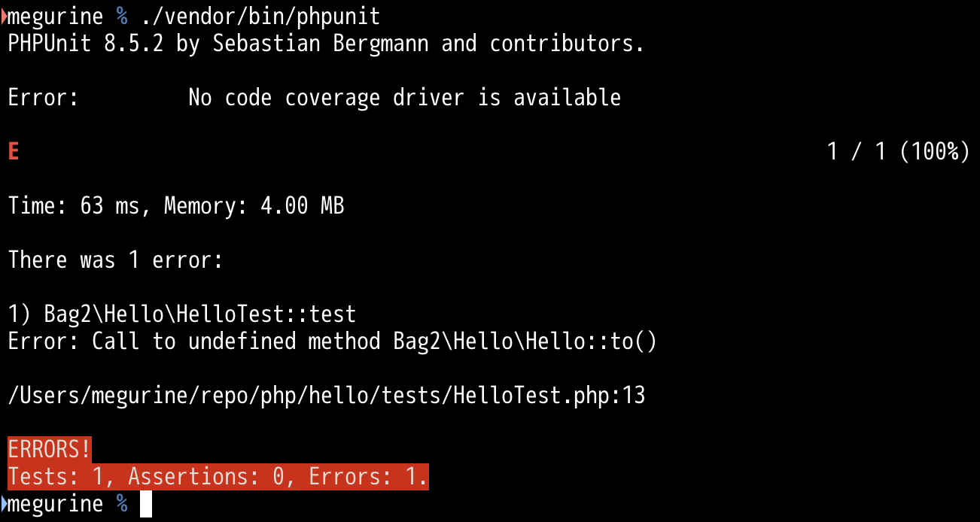The height and width of the screenshot is (522, 980).
Task: Click the white block cursor
Action: [146, 504]
